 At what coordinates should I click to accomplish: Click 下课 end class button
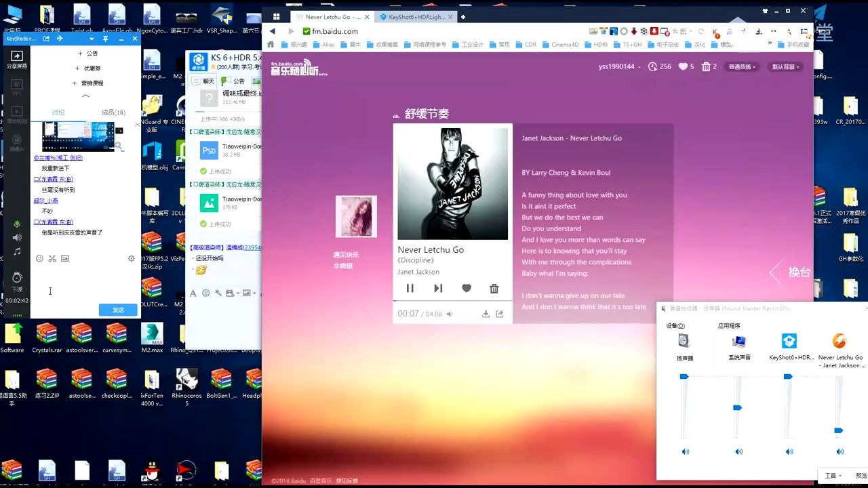[17, 281]
